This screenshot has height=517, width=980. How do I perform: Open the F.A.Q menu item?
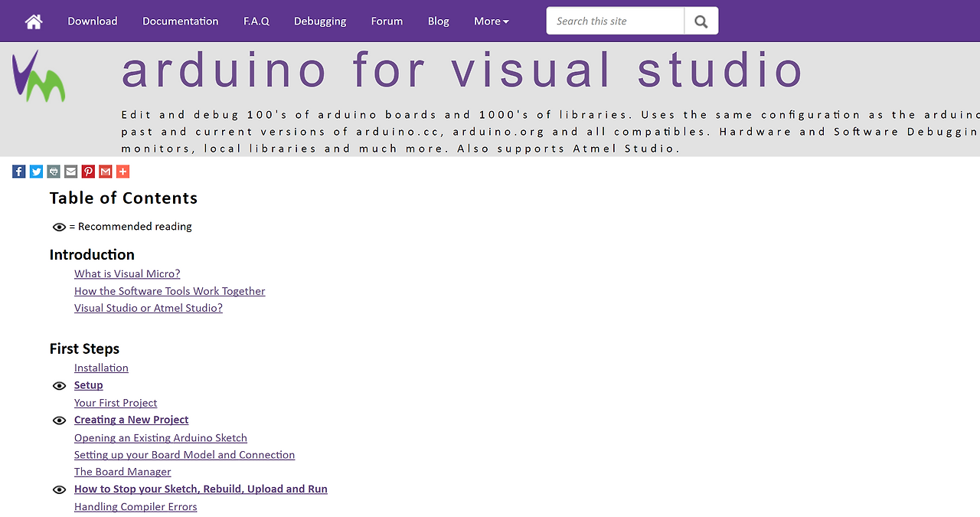[256, 21]
